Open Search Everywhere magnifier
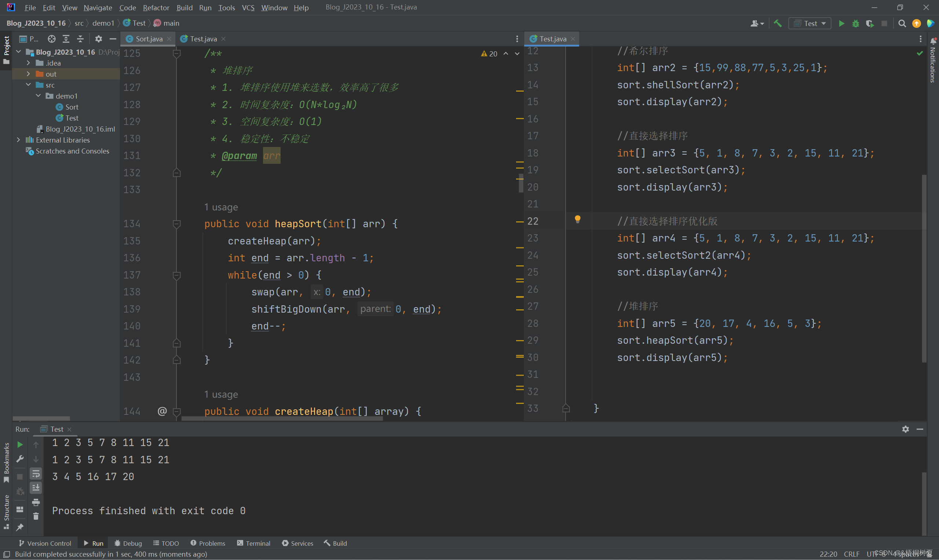Viewport: 939px width, 560px height. (x=902, y=23)
